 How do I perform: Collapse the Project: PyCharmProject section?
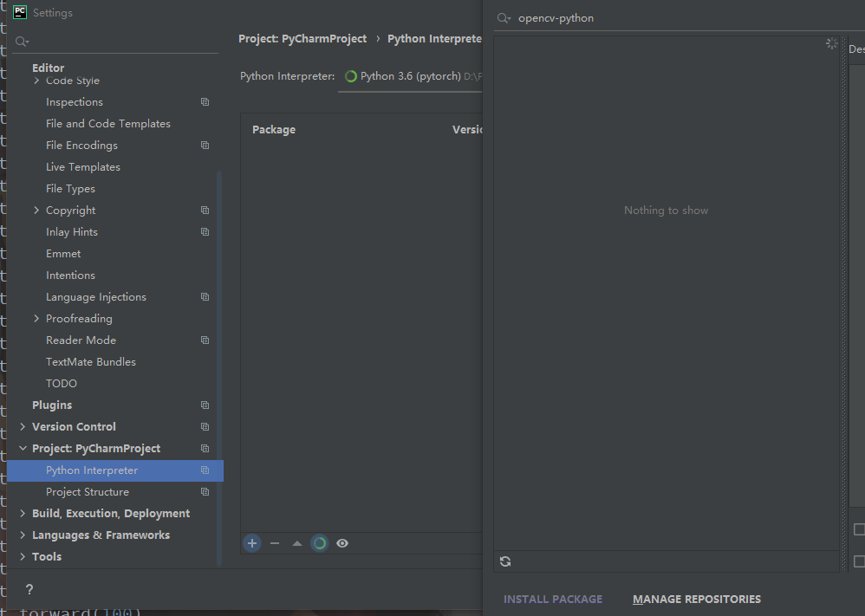[23, 448]
